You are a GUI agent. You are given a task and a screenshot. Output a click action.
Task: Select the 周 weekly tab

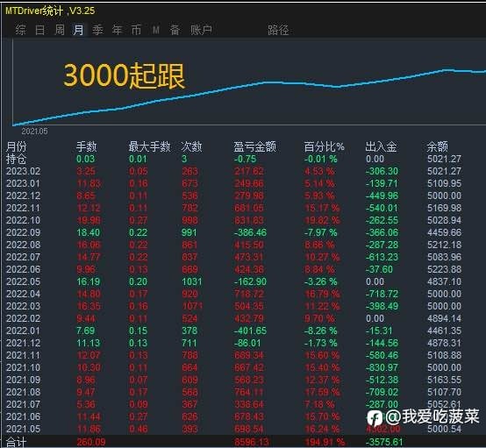click(x=60, y=30)
